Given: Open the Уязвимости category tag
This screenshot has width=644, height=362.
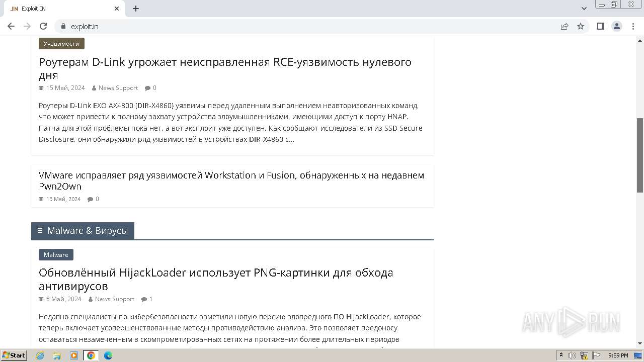Looking at the screenshot, I should tap(61, 44).
